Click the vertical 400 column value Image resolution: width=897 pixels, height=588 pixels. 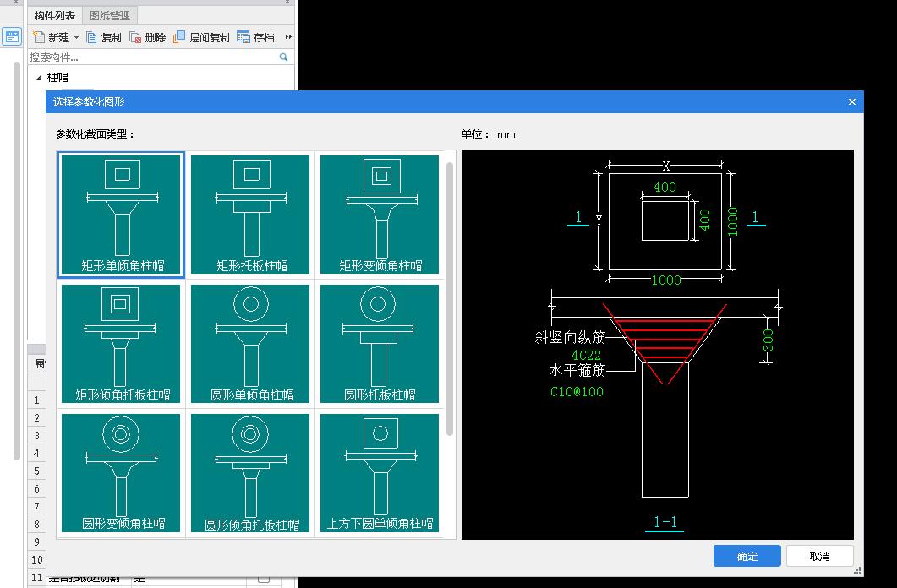pos(705,220)
